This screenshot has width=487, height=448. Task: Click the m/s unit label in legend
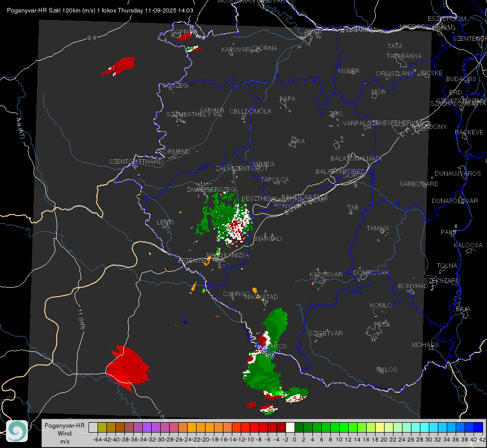click(x=65, y=442)
